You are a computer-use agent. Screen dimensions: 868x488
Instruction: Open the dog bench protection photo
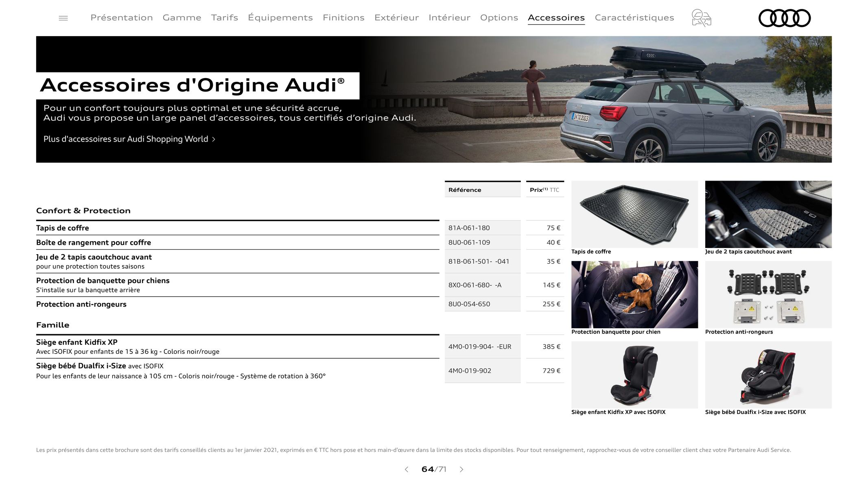(634, 294)
